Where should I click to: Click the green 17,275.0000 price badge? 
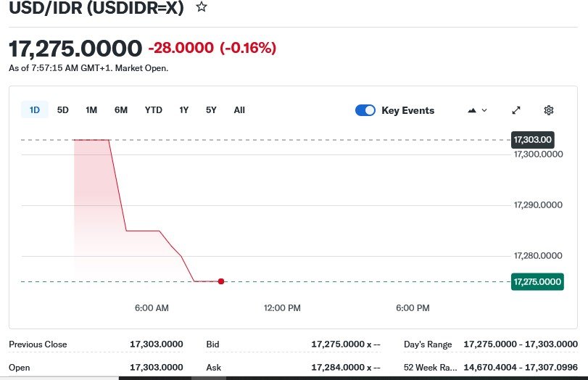(x=537, y=281)
